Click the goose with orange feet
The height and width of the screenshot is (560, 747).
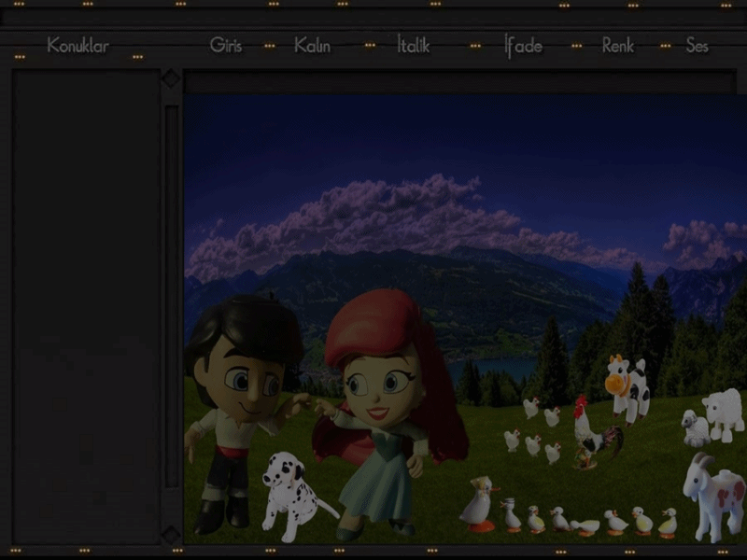coord(480,504)
